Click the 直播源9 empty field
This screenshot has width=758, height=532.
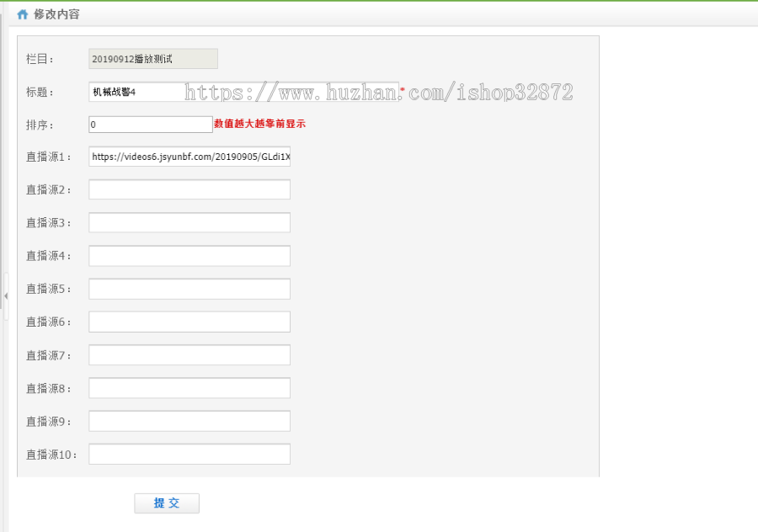tap(189, 421)
